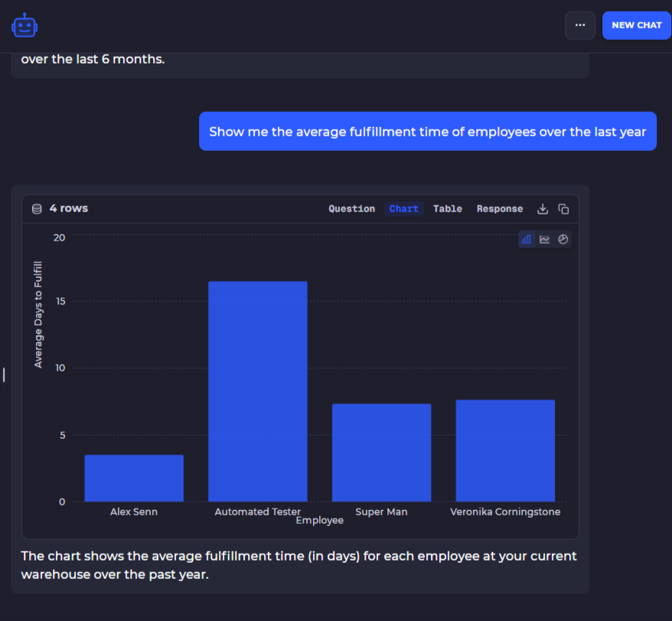
Task: Click the robot chatbot logo icon
Action: tap(24, 26)
